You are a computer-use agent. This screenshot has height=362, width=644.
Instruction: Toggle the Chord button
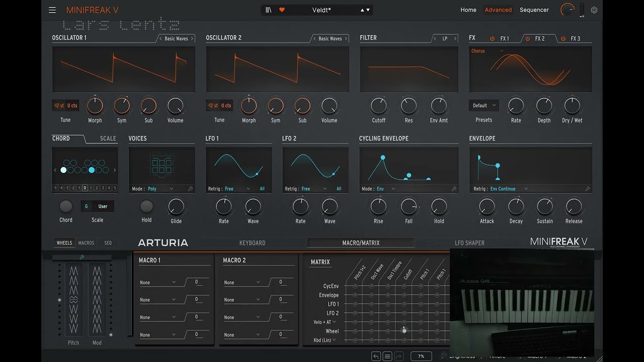click(66, 206)
